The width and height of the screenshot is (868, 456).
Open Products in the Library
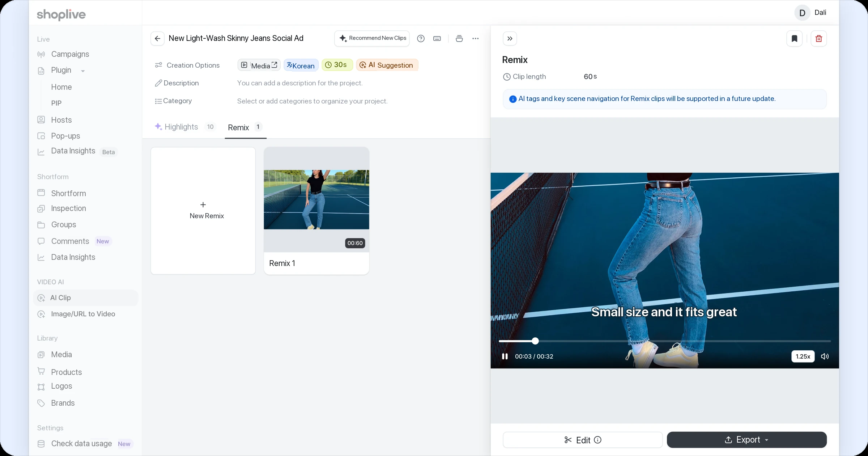point(67,372)
